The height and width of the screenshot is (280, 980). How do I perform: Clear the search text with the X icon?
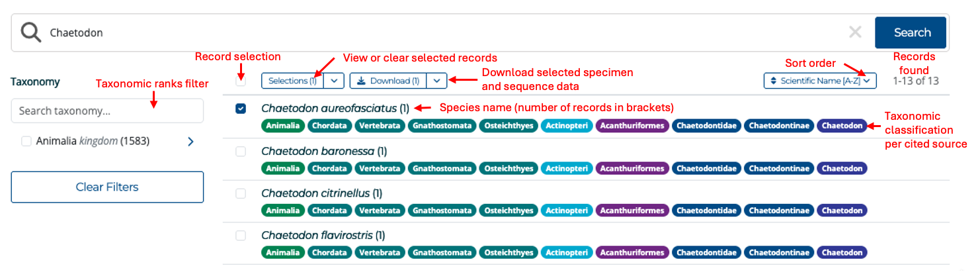coord(855,32)
